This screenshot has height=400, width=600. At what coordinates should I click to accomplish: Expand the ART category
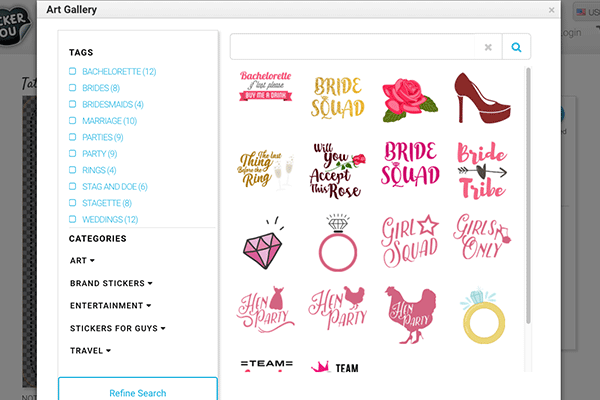coord(82,261)
